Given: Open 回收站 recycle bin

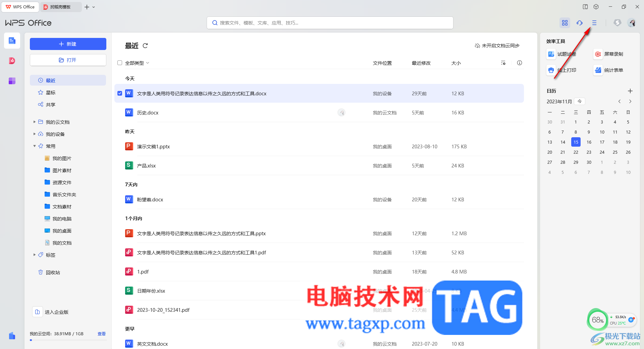Looking at the screenshot, I should [68, 272].
